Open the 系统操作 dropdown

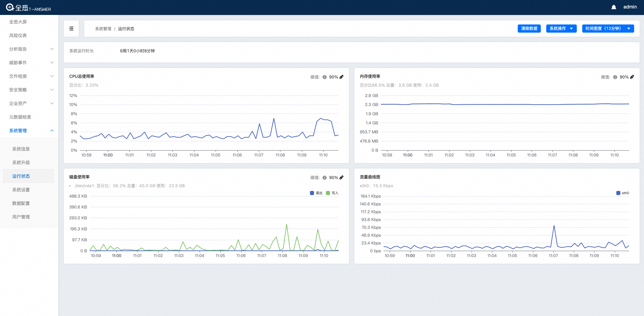(561, 29)
